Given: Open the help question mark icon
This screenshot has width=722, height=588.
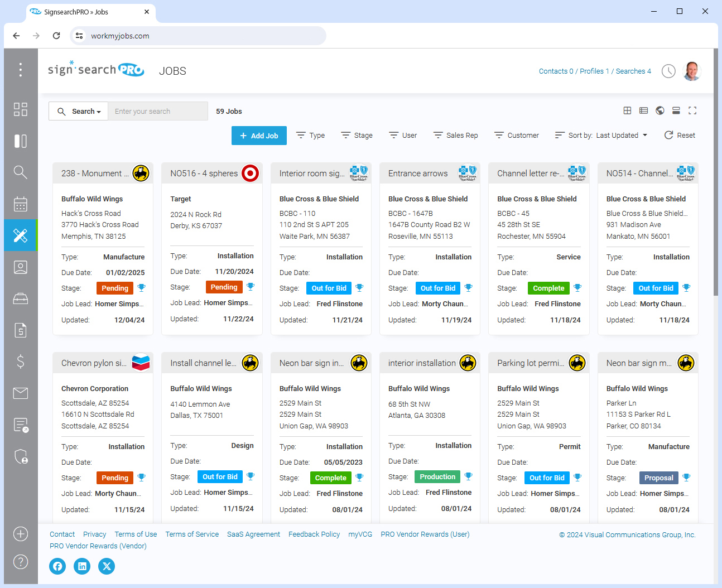Looking at the screenshot, I should pyautogui.click(x=21, y=562).
